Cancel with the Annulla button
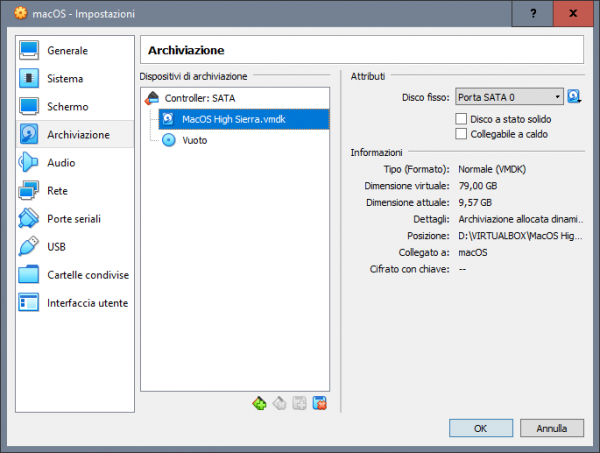 click(x=552, y=428)
